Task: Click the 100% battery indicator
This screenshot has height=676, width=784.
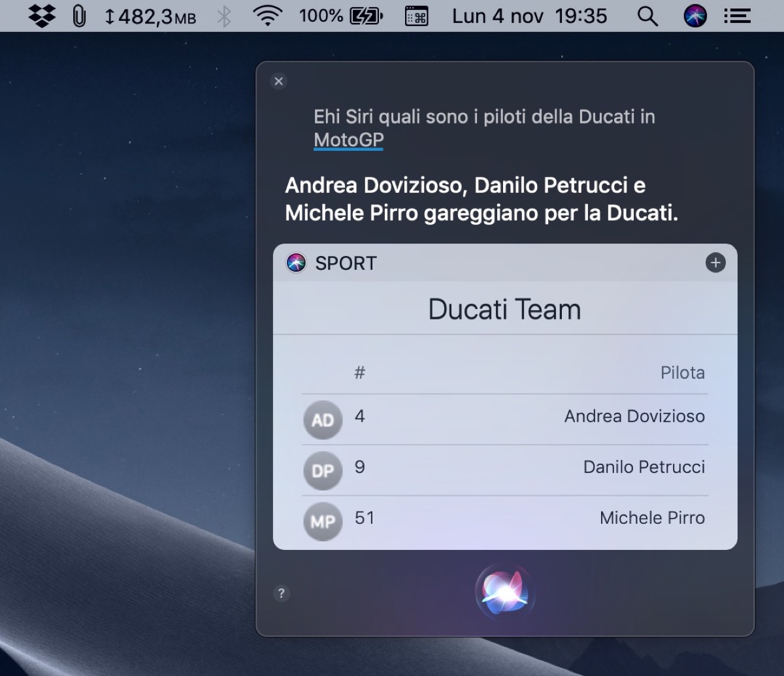Action: tap(340, 16)
